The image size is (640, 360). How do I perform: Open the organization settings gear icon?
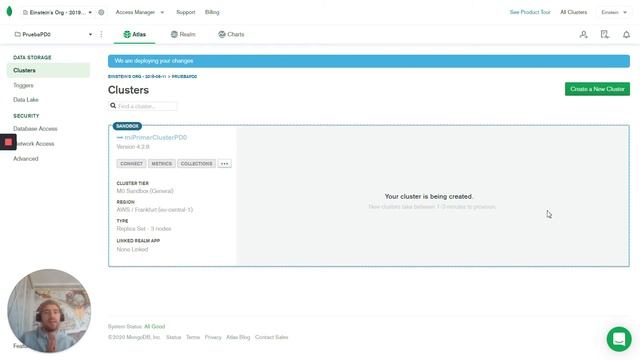tap(101, 12)
